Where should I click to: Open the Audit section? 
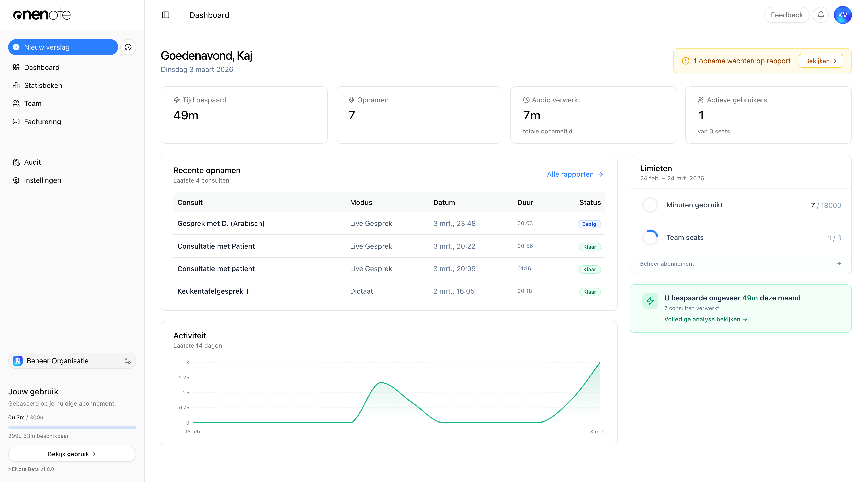[32, 162]
